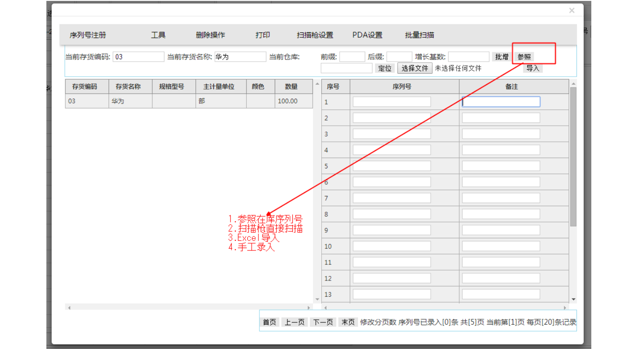Select 批量扫描 menu option

click(x=419, y=35)
